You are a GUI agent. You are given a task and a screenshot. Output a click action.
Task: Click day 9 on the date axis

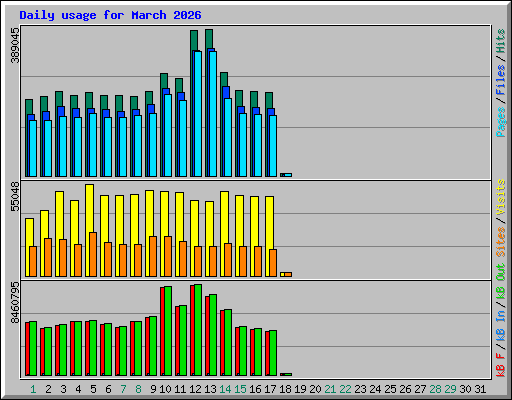[153, 389]
